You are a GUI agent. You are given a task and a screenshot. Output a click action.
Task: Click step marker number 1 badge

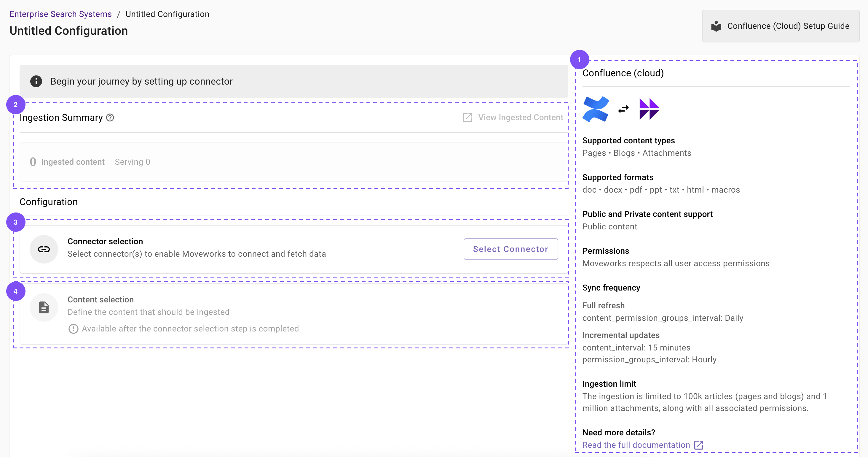coord(579,60)
